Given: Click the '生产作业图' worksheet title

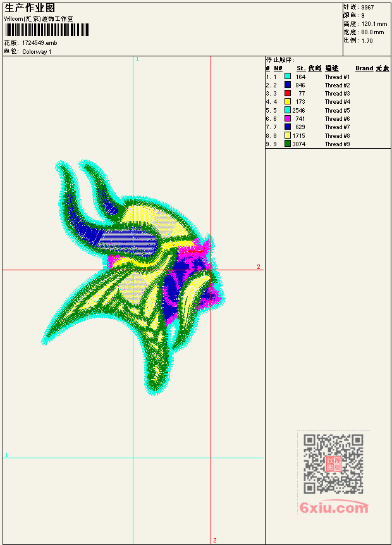Looking at the screenshot, I should point(30,8).
